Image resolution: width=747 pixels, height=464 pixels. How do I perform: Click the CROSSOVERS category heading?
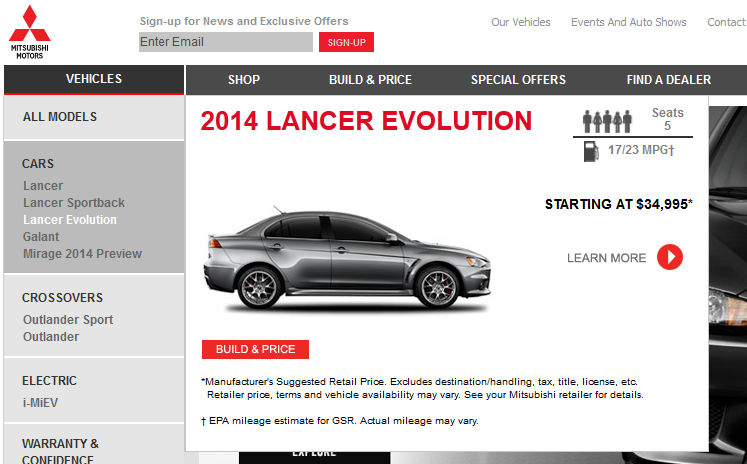point(62,298)
